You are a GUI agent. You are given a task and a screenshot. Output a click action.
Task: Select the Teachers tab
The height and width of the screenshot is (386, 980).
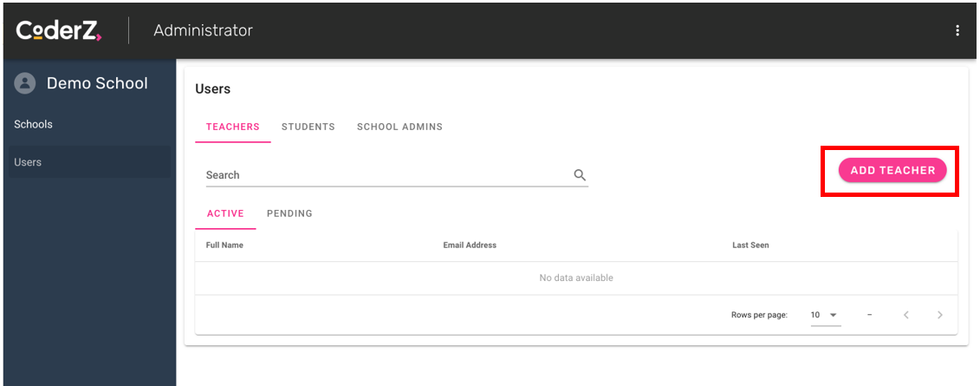coord(232,127)
